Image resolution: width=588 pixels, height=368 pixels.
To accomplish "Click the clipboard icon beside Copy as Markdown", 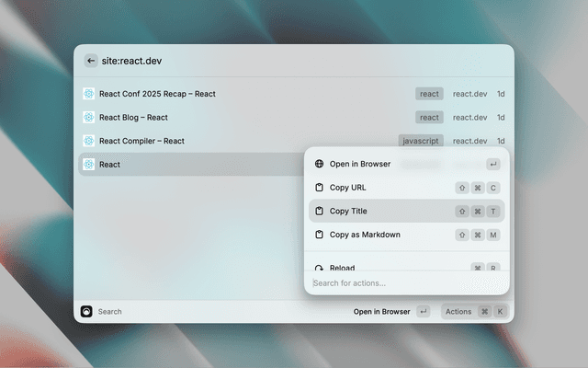I will tap(319, 235).
